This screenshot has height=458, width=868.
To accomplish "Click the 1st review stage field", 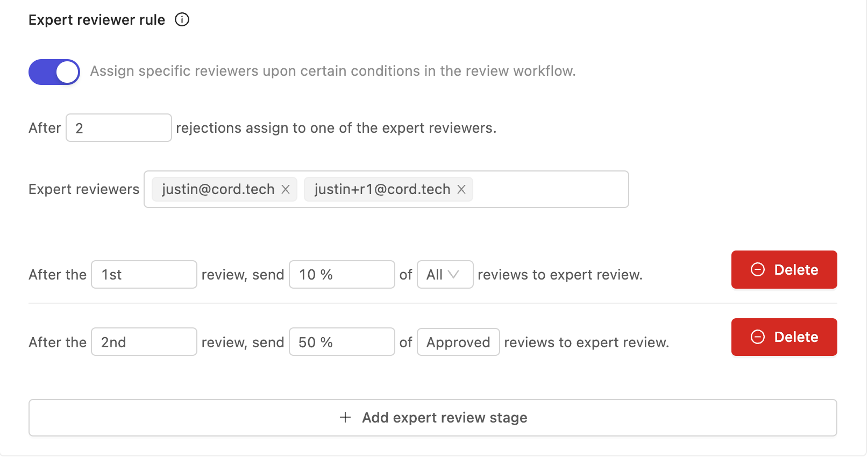I will [x=144, y=275].
